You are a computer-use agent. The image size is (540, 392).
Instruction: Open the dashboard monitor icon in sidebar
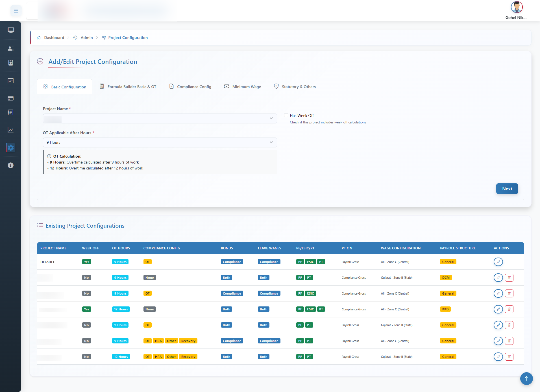coord(11,30)
